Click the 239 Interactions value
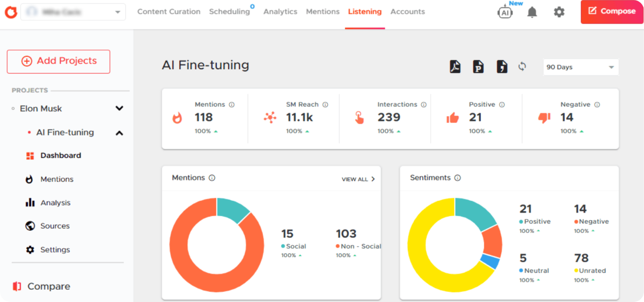The image size is (644, 302). (x=389, y=117)
